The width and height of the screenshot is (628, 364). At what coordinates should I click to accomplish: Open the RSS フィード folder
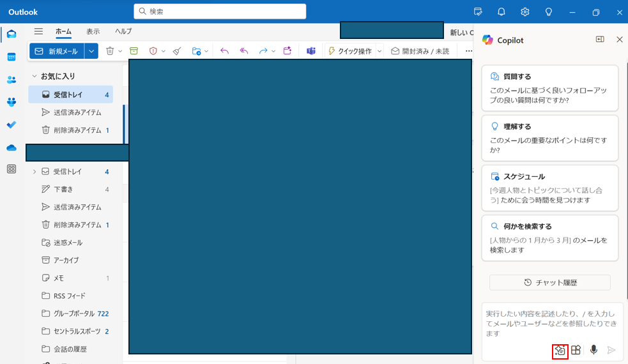pos(70,296)
